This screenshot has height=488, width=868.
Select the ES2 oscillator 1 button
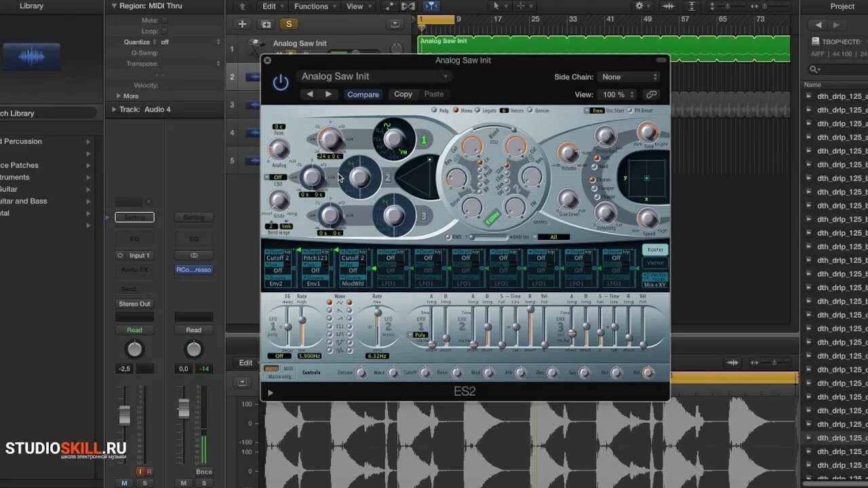click(424, 140)
